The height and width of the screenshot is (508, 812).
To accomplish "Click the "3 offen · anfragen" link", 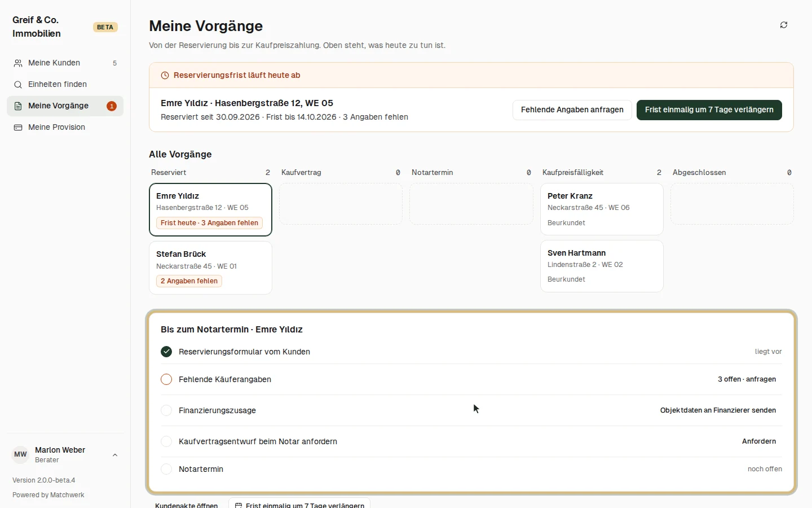I will point(747,379).
